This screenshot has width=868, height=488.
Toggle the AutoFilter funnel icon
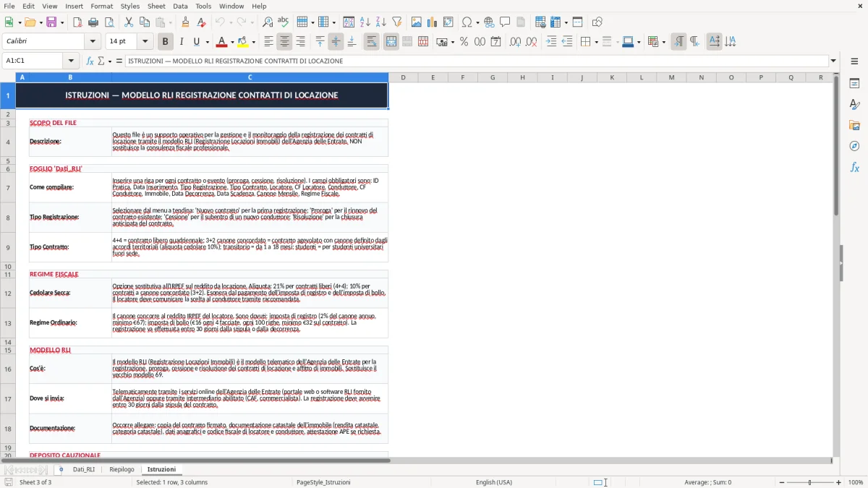[x=397, y=22]
